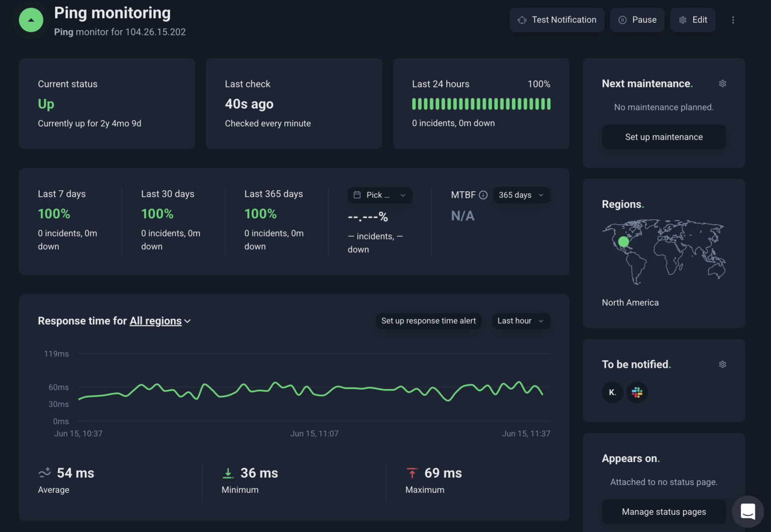Click Set up maintenance button

coord(664,137)
